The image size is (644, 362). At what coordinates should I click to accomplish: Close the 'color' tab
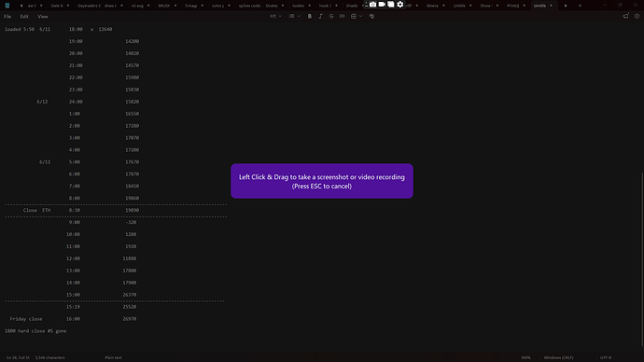point(229,6)
